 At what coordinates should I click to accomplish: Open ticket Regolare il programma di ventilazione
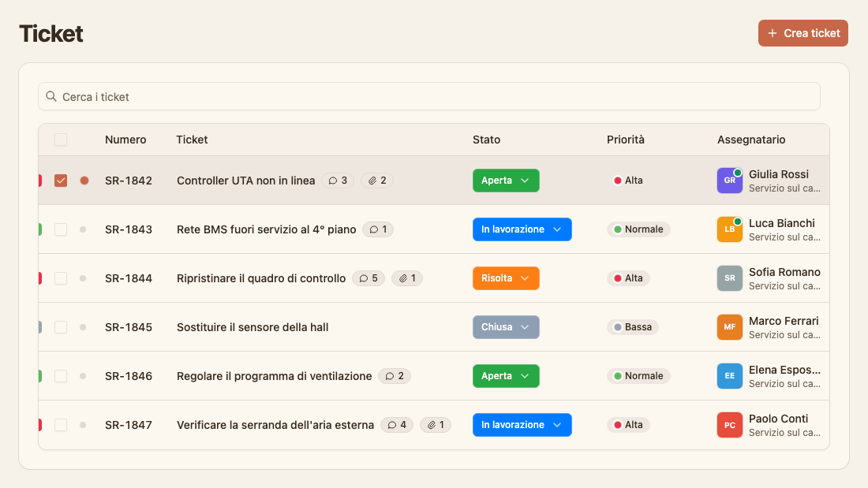pyautogui.click(x=274, y=376)
